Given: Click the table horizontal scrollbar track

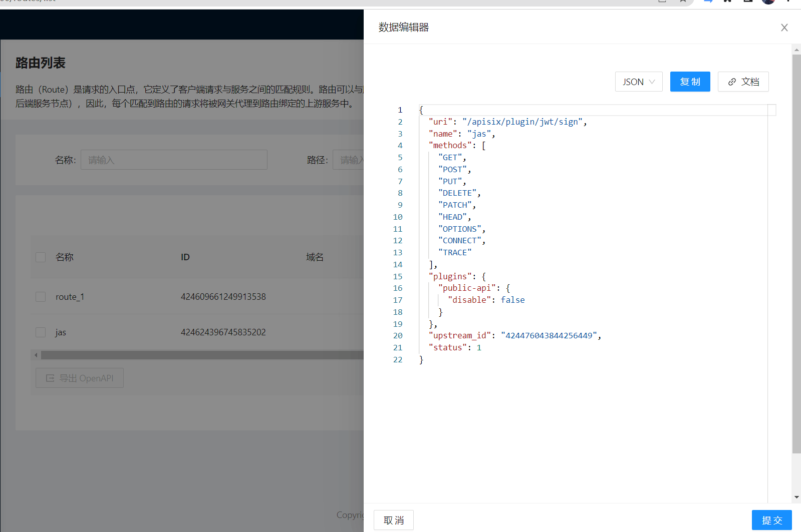Looking at the screenshot, I should point(202,355).
